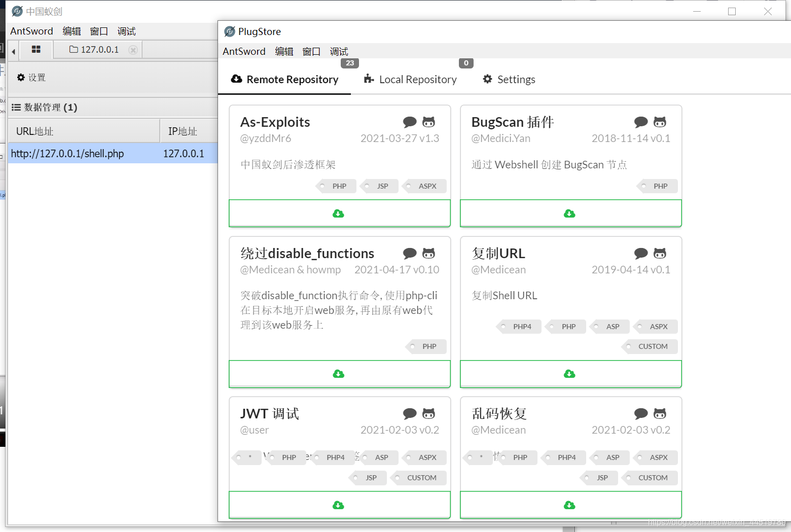Image resolution: width=791 pixels, height=532 pixels.
Task: Click the URL地址 column header
Action: coord(84,131)
